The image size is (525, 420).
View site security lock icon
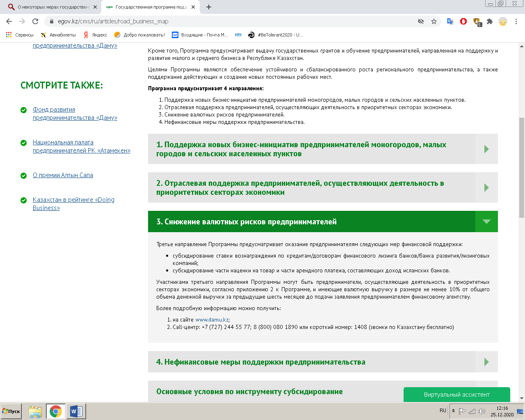51,21
